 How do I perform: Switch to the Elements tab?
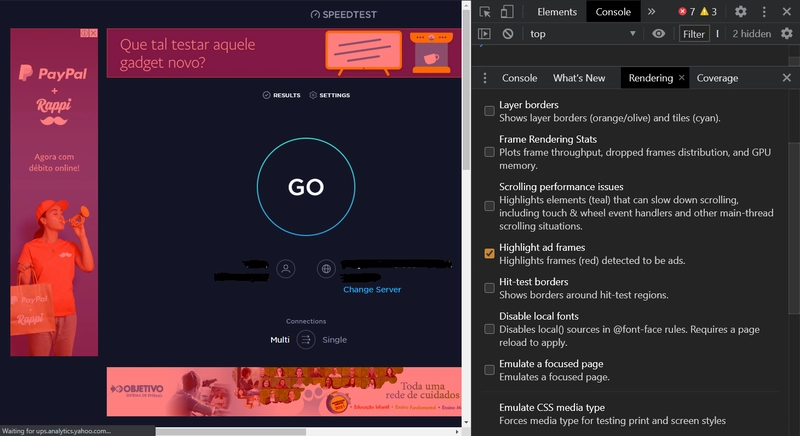coord(557,12)
